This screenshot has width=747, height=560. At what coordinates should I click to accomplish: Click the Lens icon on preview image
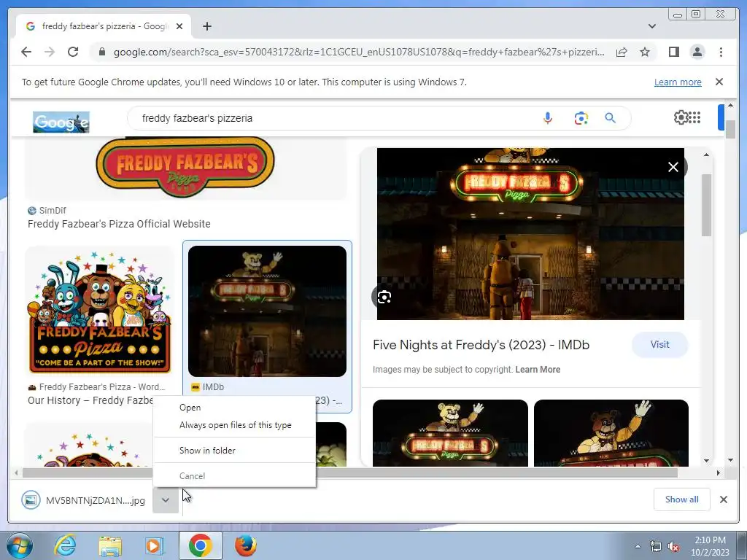click(384, 297)
